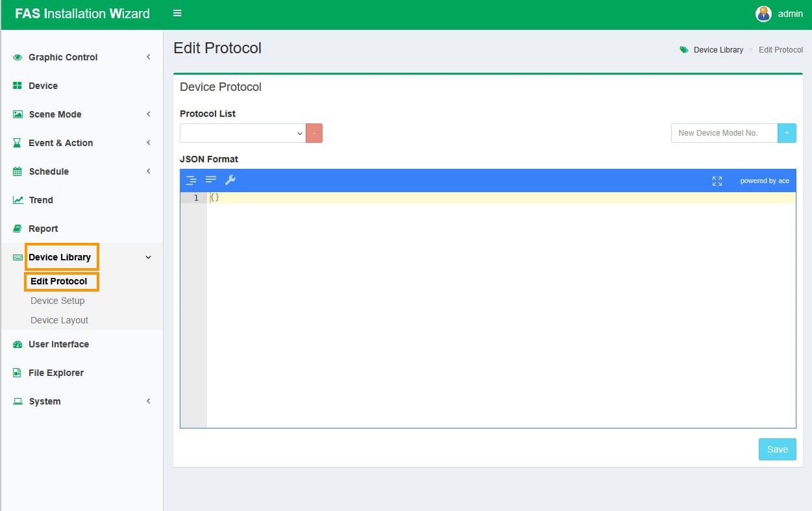Click the blue plus add model button
Viewport: 812px width, 511px height.
pos(787,133)
